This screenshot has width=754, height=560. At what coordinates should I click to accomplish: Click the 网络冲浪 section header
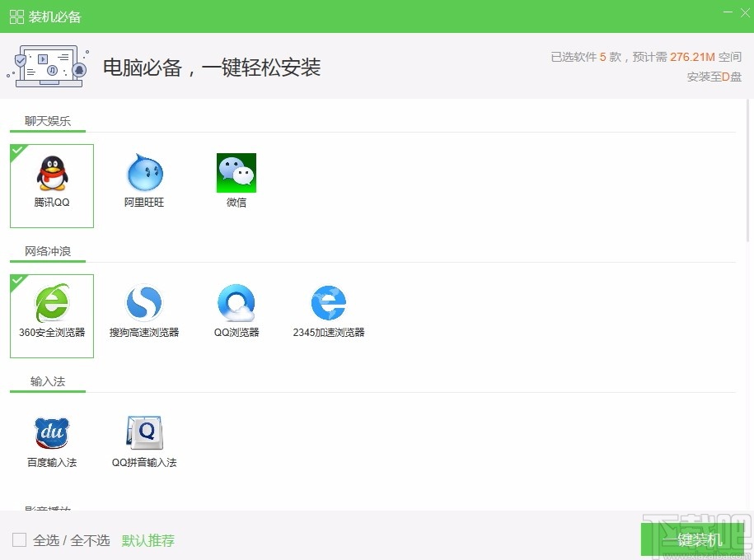click(x=46, y=251)
